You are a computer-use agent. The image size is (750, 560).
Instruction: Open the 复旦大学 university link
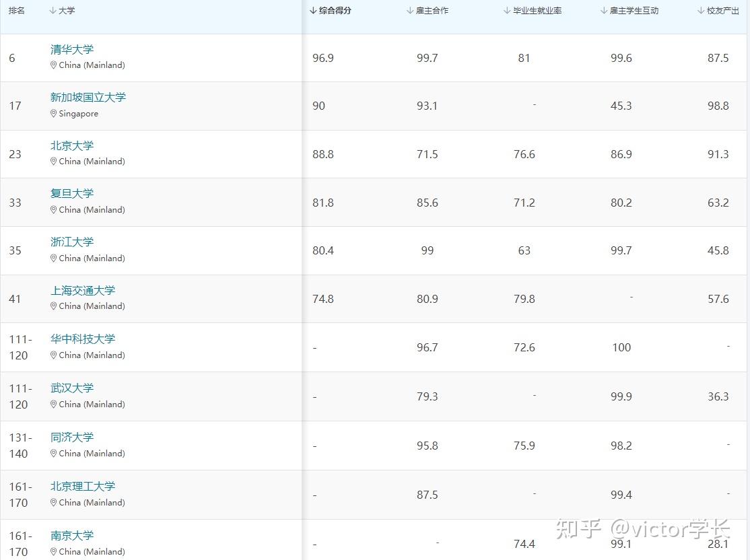[x=72, y=194]
